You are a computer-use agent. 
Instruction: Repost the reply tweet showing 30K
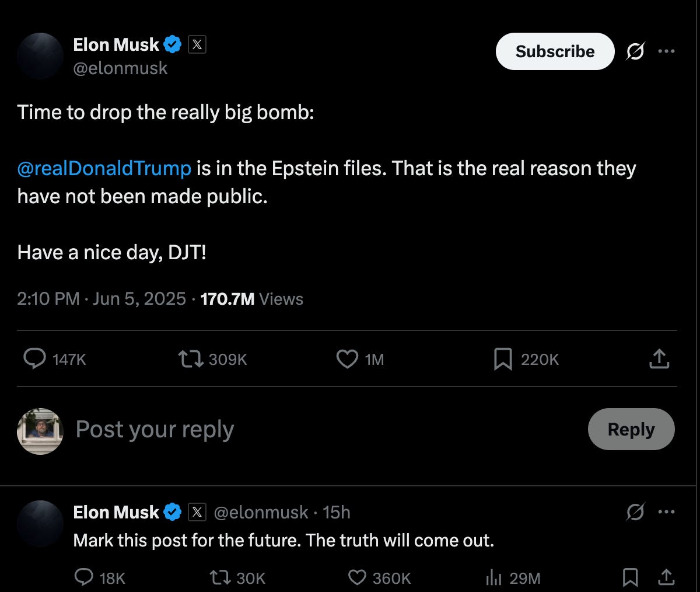coord(220,578)
